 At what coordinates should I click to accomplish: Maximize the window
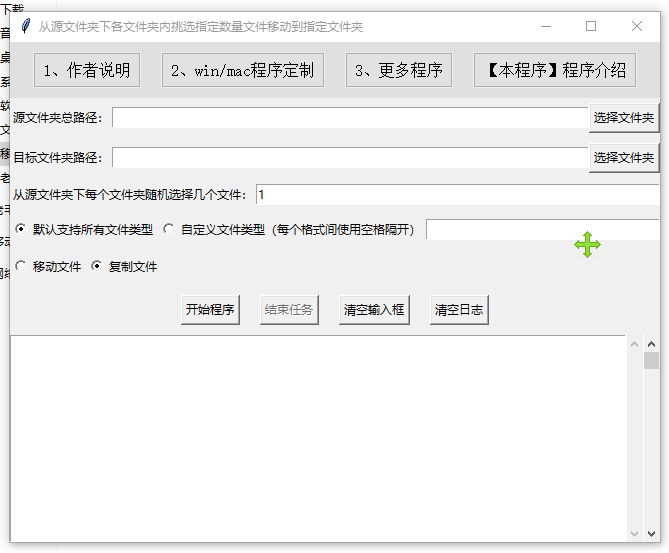click(591, 26)
